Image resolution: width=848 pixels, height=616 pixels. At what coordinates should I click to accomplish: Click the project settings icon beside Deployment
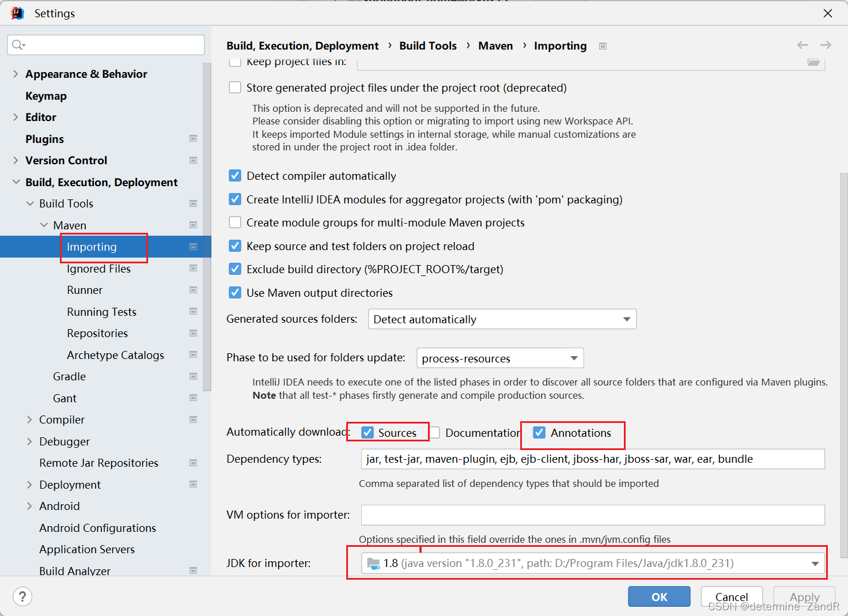click(193, 484)
